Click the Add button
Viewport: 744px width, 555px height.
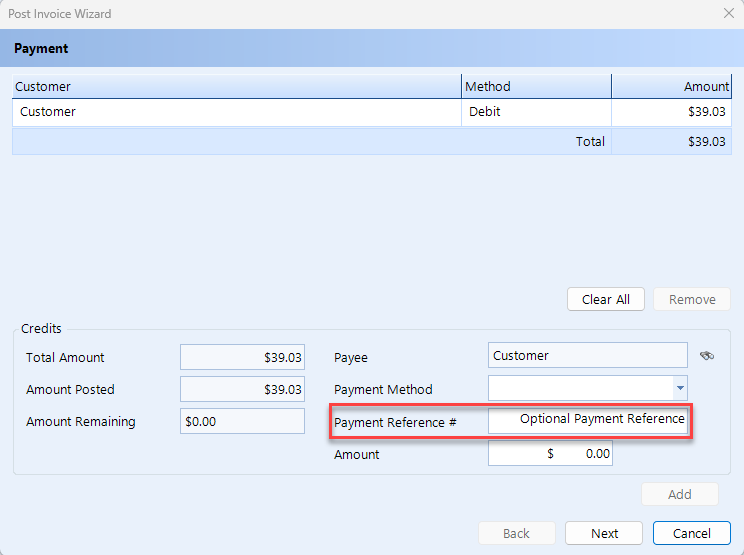679,494
